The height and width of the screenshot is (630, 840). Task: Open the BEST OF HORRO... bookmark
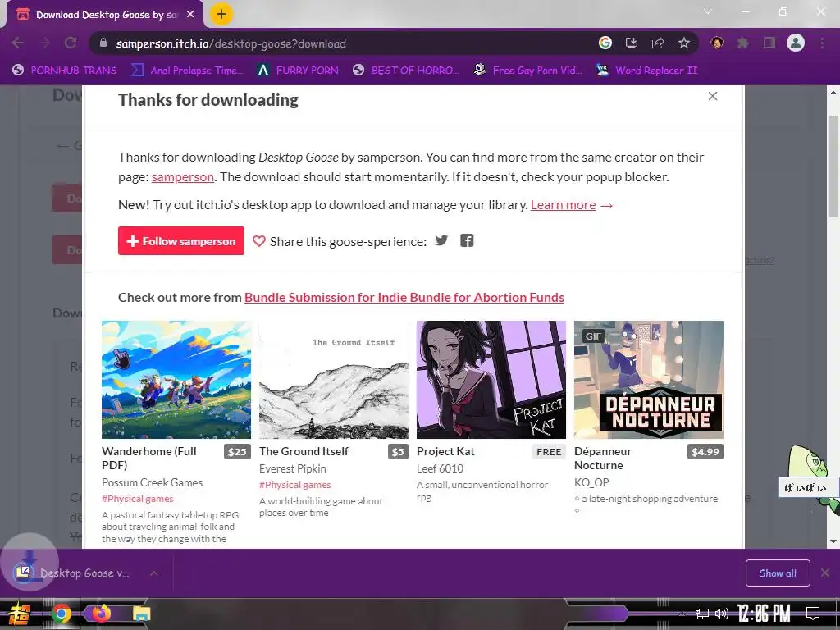(x=406, y=71)
